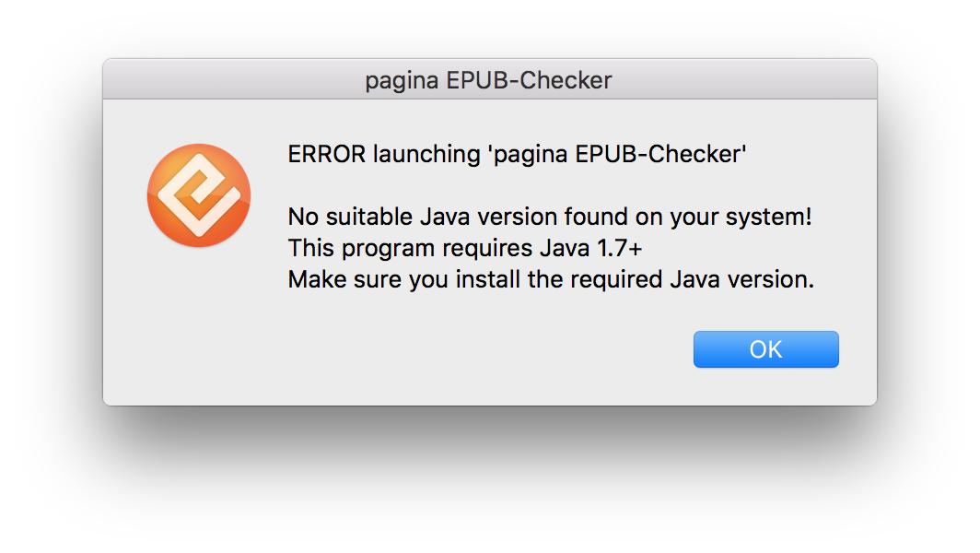Click the EPUB-Checker app icon left of message
The image size is (980, 553).
[x=198, y=195]
